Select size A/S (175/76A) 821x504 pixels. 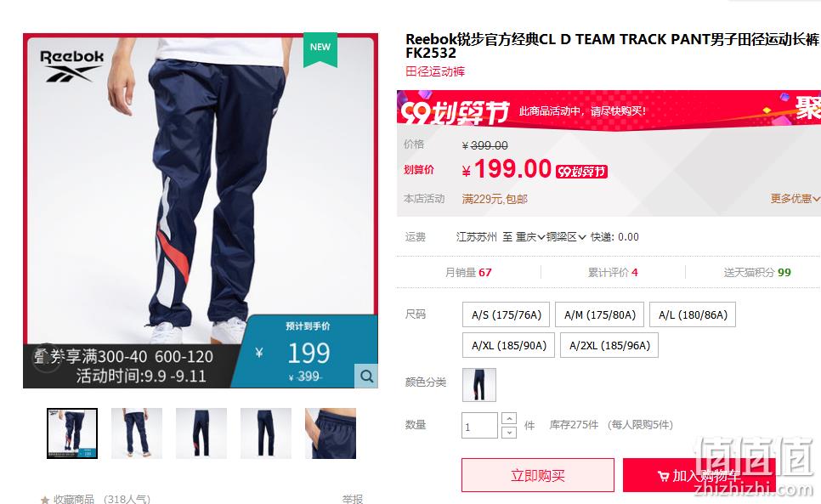(506, 314)
